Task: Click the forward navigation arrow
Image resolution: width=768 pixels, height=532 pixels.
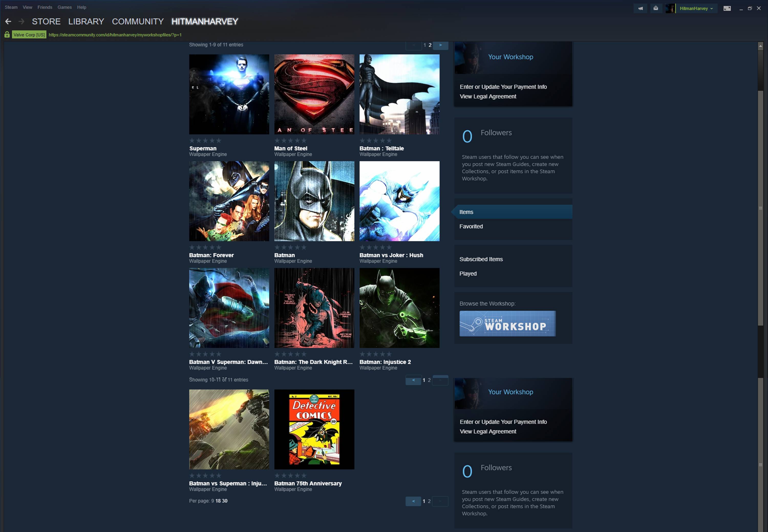Action: (x=21, y=22)
